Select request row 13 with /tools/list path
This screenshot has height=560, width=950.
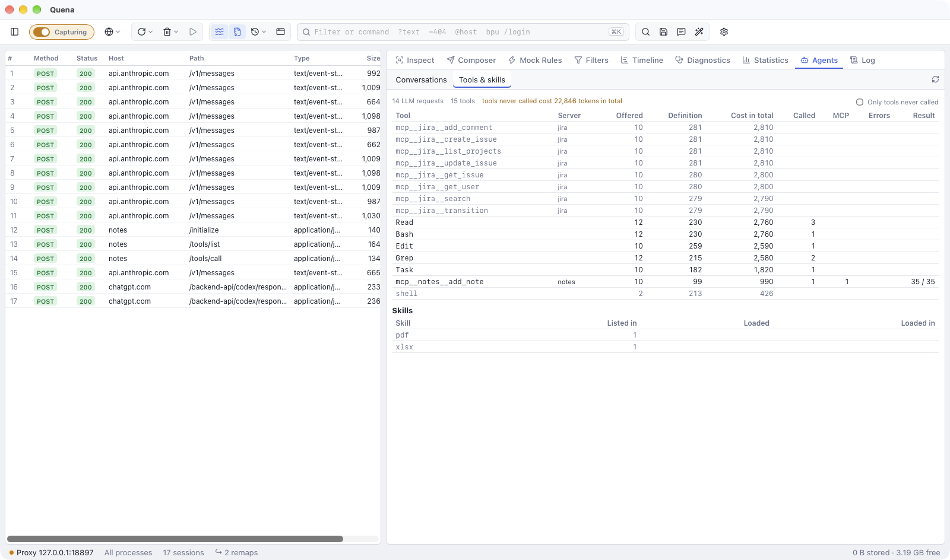coord(193,244)
